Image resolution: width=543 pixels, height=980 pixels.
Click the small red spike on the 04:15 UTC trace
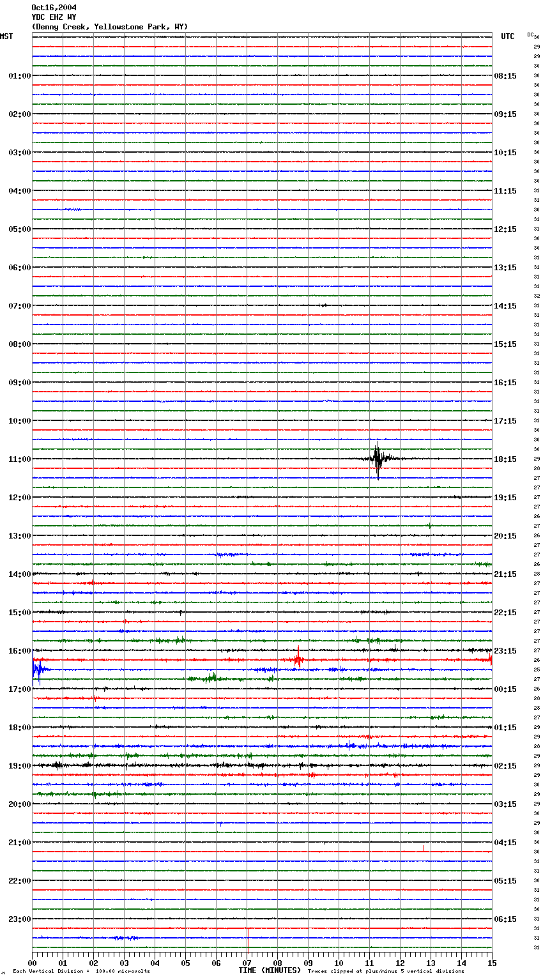click(x=423, y=848)
